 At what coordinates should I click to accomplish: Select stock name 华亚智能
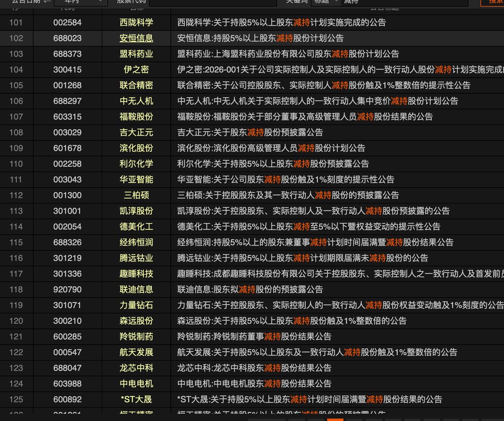pos(136,179)
